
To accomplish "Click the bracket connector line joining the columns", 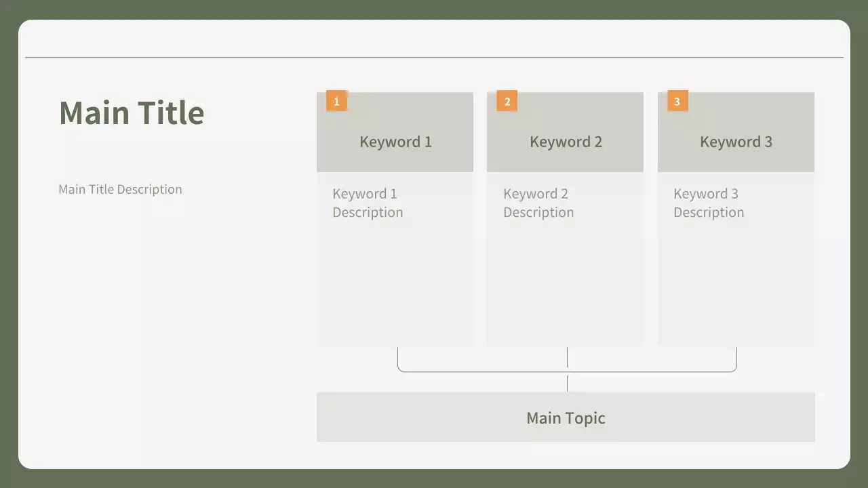I will [x=481, y=371].
